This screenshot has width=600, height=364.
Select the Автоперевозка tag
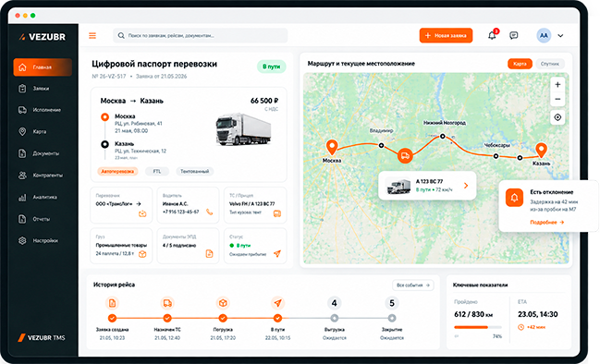pos(117,171)
